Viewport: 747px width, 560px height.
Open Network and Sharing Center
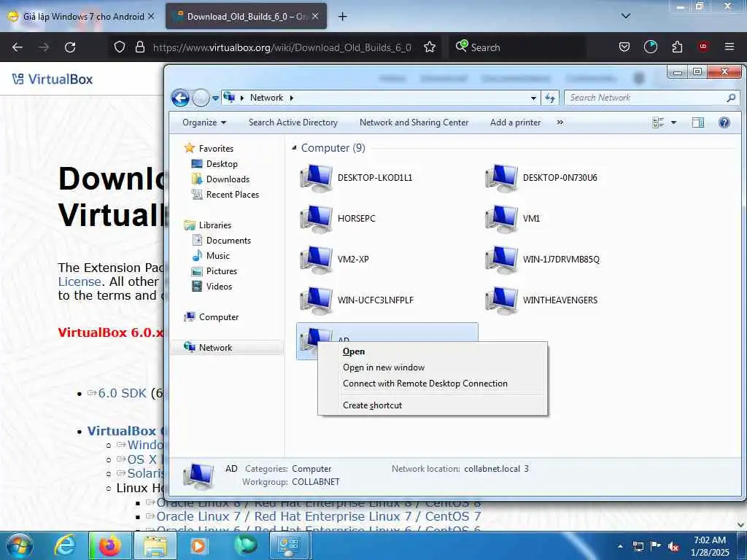coord(414,122)
